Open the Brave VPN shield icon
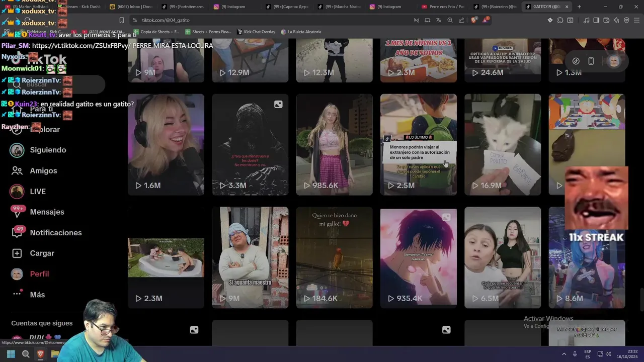Viewport: 644px width, 362px height. [626, 20]
